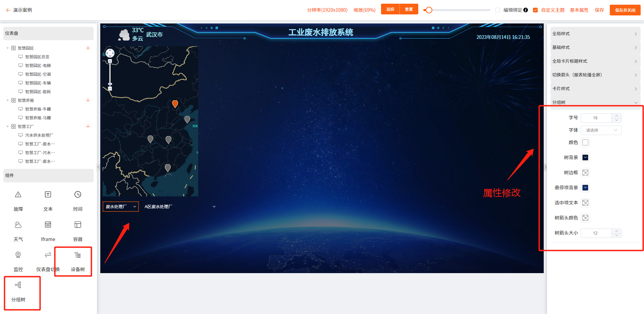Expand the 全局样式 section

(595, 34)
